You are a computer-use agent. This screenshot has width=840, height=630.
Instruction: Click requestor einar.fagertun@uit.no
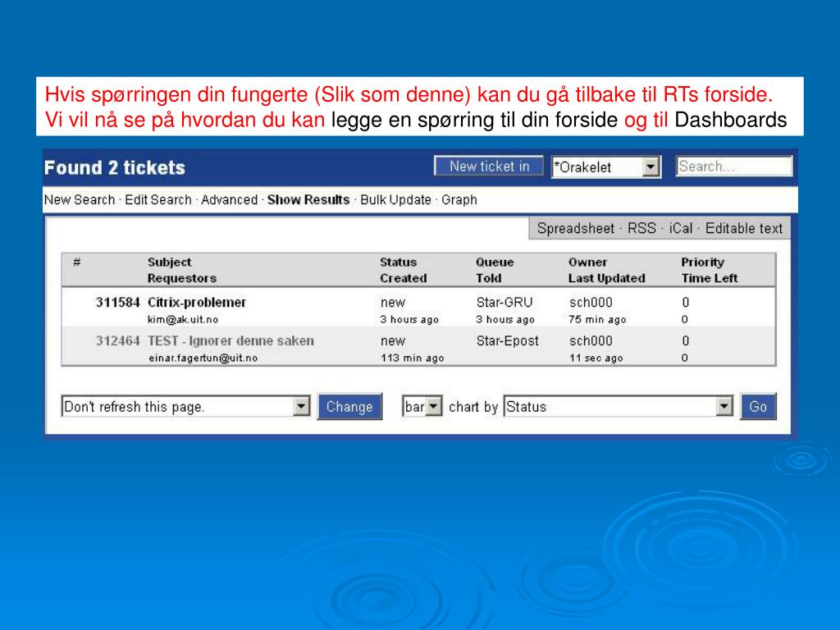[x=203, y=358]
